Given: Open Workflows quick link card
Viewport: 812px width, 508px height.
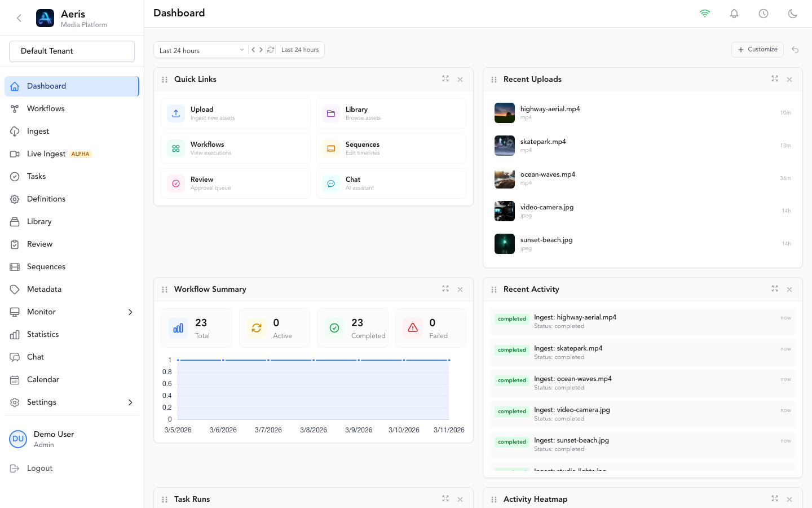Looking at the screenshot, I should (236, 148).
